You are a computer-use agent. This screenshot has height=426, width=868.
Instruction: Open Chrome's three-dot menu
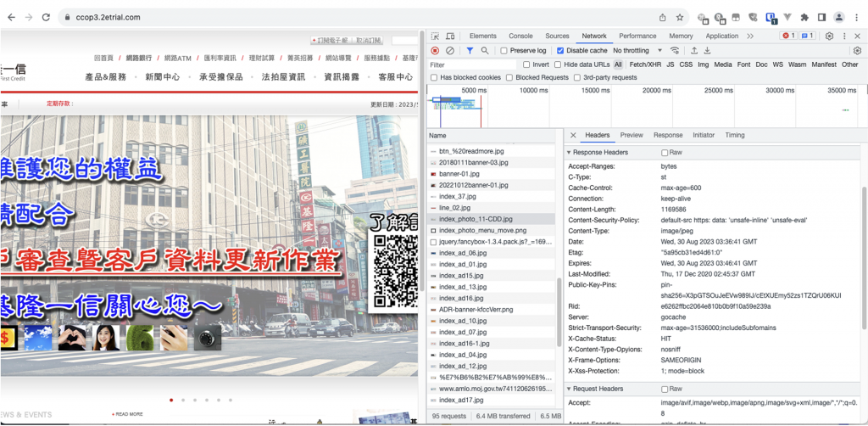(x=857, y=17)
